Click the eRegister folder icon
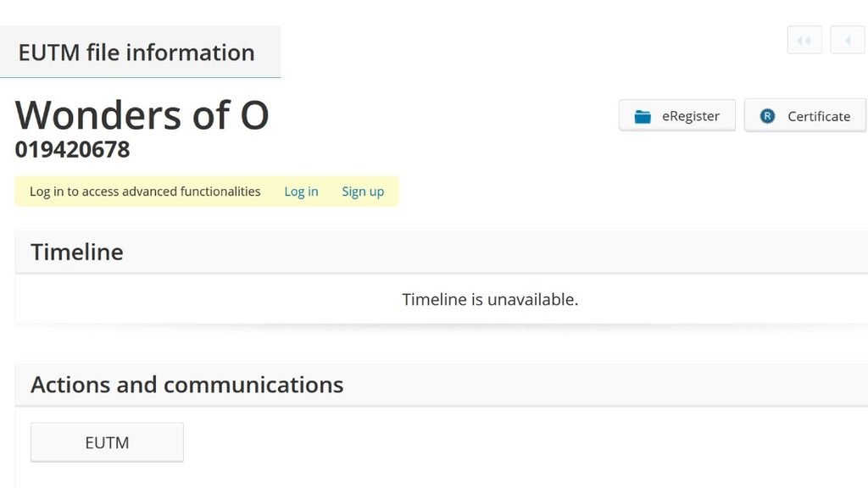The height and width of the screenshot is (488, 868). 643,117
